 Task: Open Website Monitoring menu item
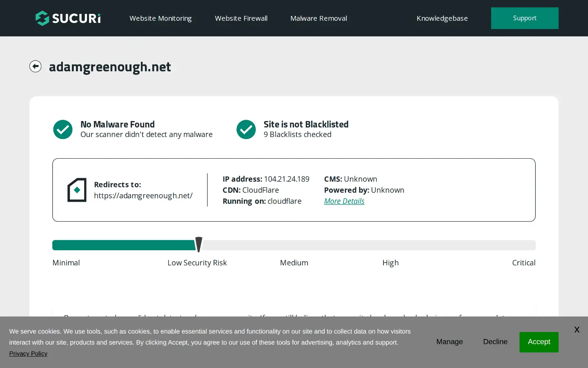[160, 18]
